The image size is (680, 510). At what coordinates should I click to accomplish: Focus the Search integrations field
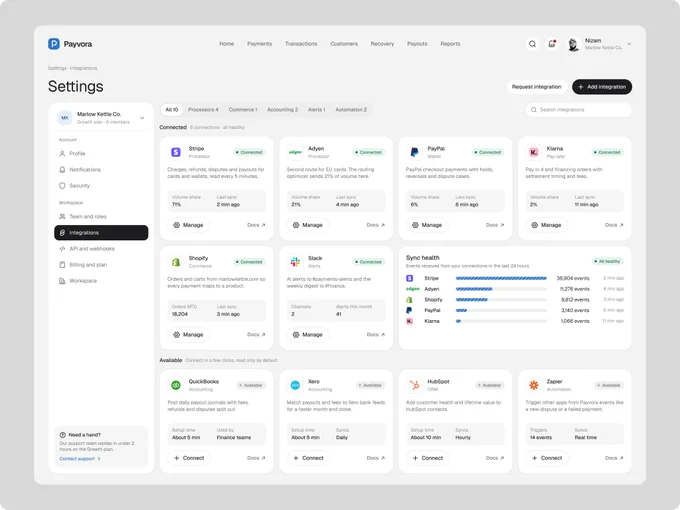click(579, 110)
